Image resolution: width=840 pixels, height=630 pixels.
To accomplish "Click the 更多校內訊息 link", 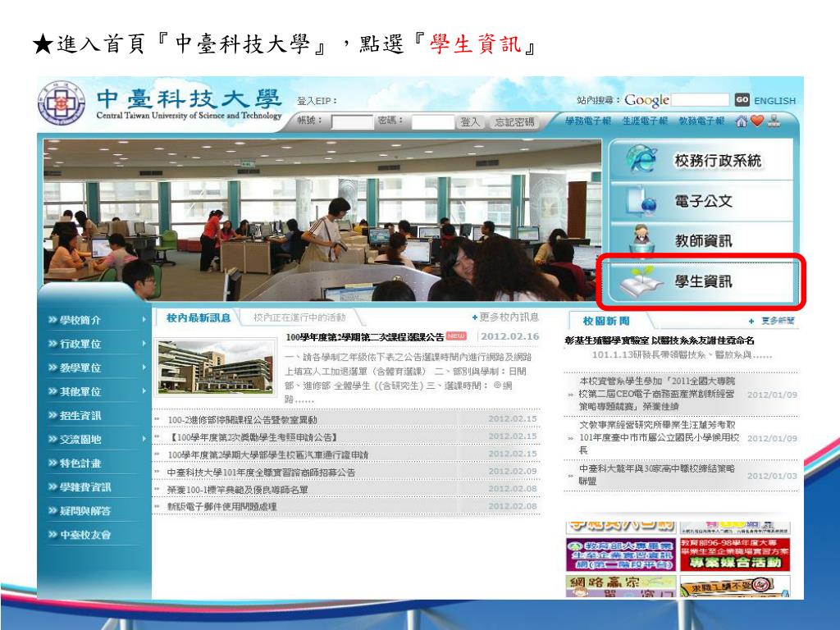I will coord(505,317).
